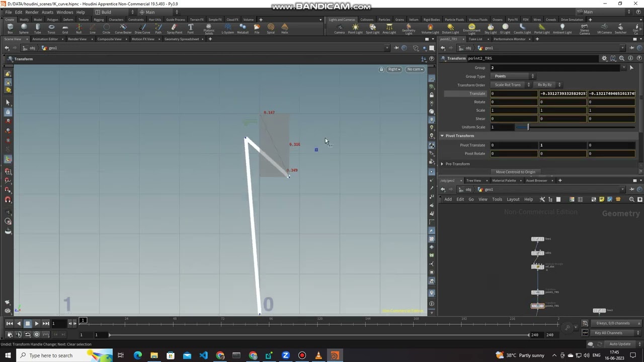Create a Circle primitive
The image size is (644, 362).
pos(106,29)
